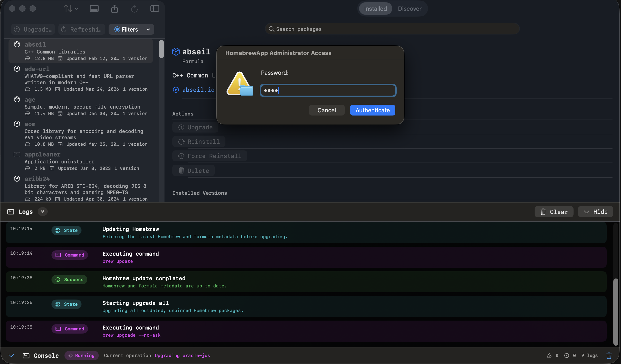The height and width of the screenshot is (364, 621).
Task: Click the appcleaner cask window icon
Action: (17, 154)
